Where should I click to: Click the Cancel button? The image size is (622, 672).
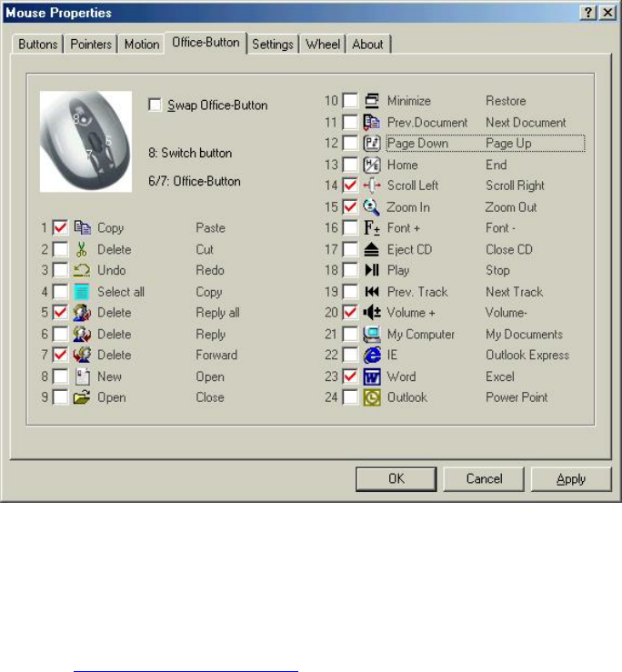point(484,478)
